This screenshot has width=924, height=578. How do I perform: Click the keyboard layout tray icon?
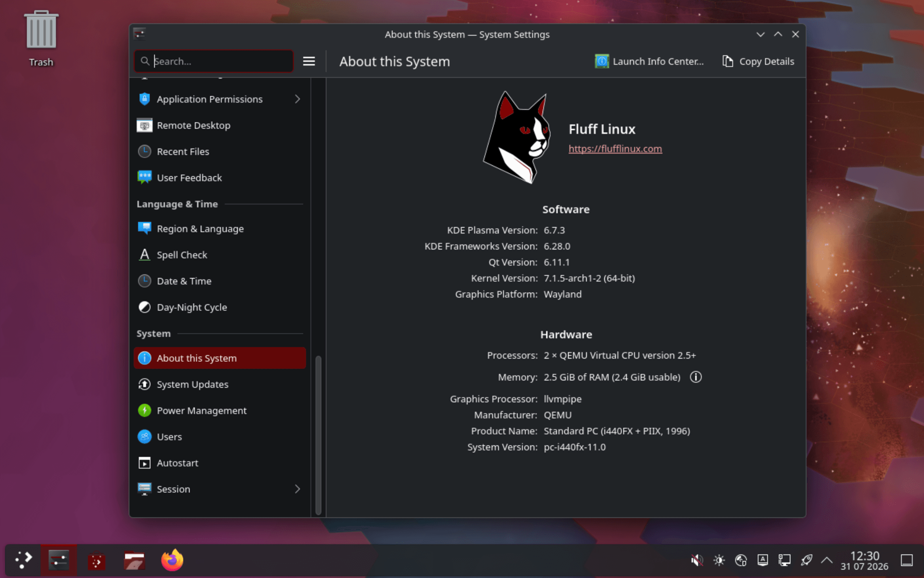point(762,560)
